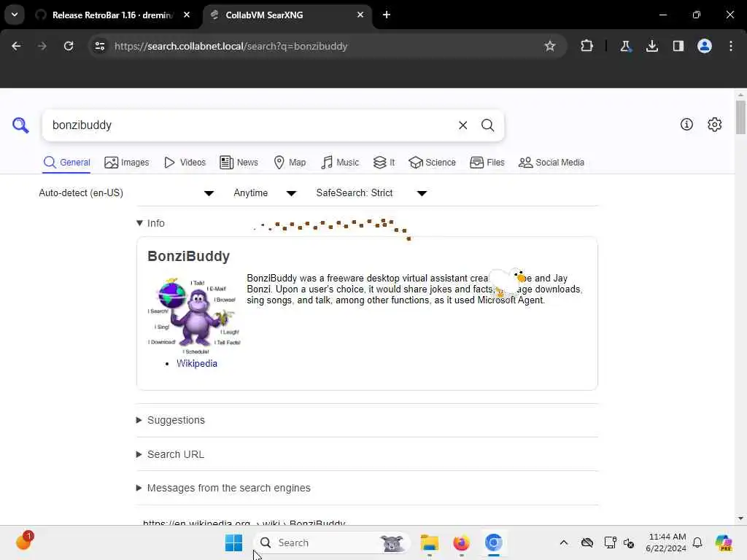Launch Firefox from the taskbar
The image size is (747, 560).
point(461,542)
